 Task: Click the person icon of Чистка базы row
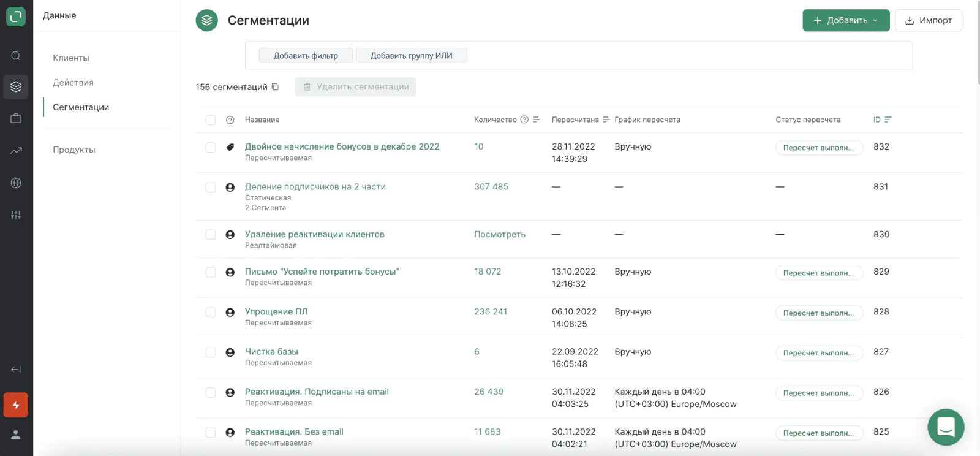230,352
